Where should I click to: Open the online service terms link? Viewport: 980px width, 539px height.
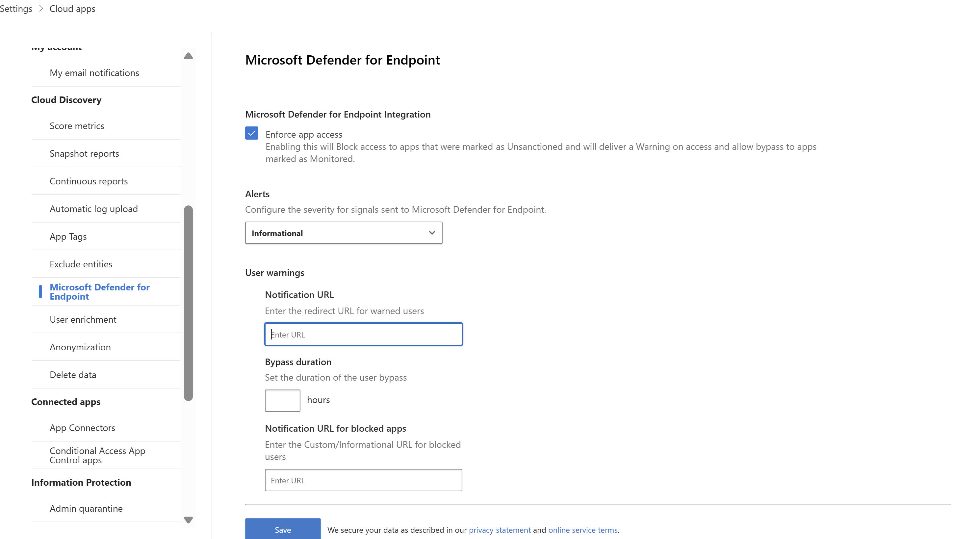[582, 530]
